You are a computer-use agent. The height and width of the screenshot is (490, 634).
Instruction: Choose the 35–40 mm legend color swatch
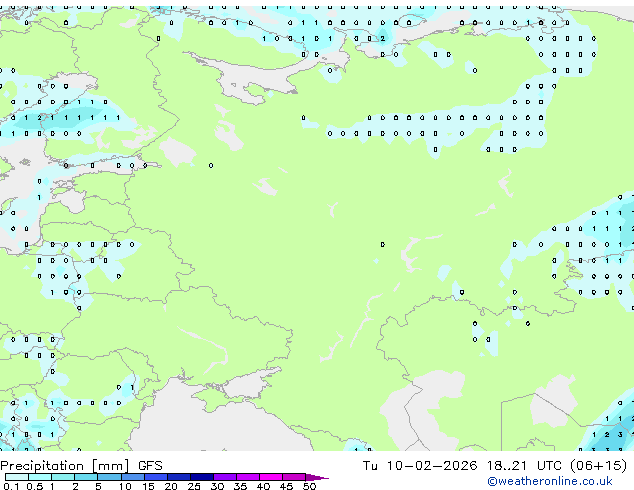coord(248,477)
